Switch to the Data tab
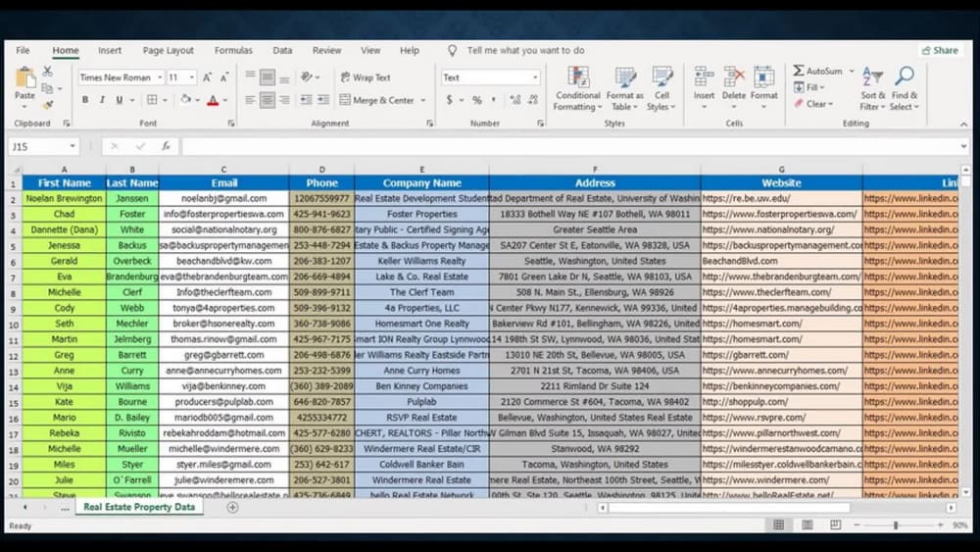Screen dimensions: 980x552 282,51
